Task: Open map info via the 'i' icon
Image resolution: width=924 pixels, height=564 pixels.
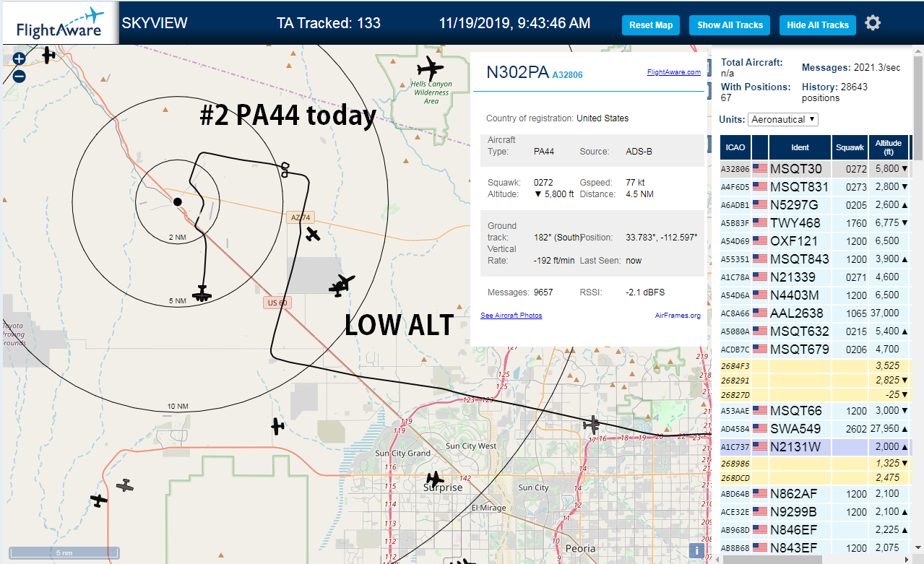Action: tap(697, 550)
